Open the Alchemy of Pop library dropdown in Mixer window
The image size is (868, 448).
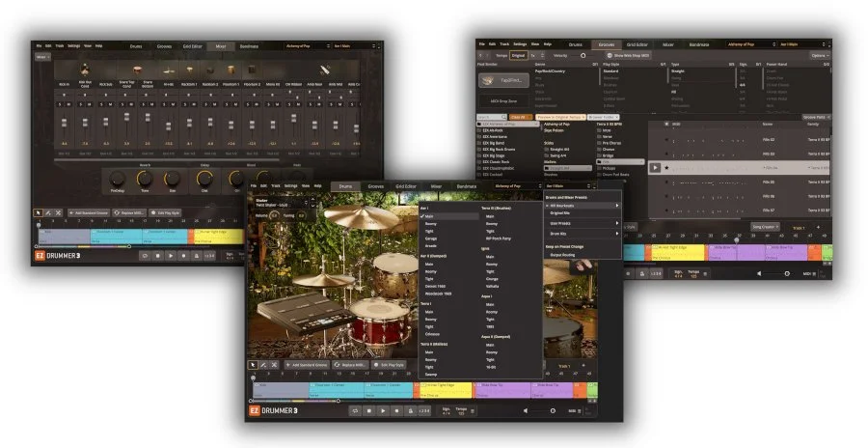pos(309,46)
